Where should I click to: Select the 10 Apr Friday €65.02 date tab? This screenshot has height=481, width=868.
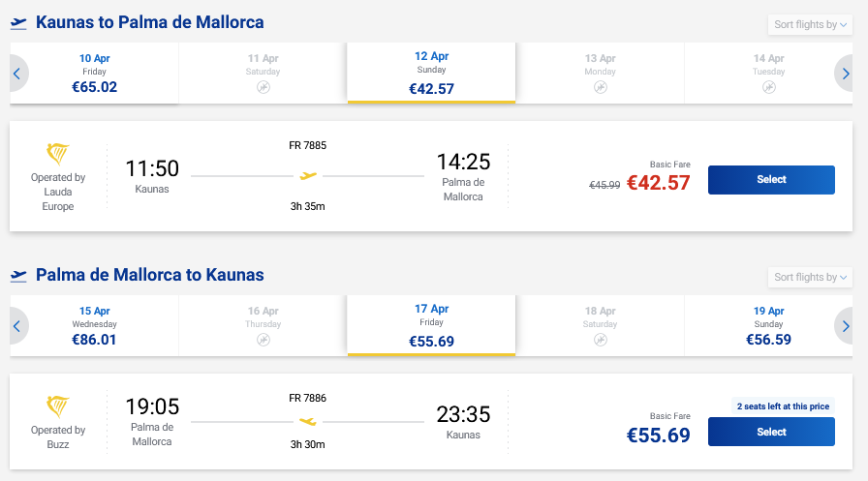pos(94,73)
